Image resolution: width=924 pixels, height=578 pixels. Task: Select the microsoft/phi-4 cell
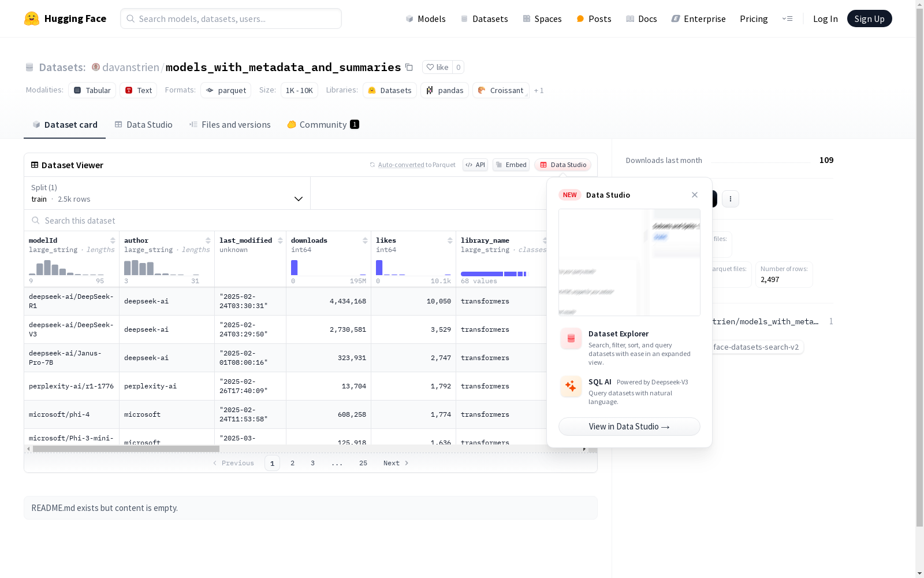click(72, 414)
